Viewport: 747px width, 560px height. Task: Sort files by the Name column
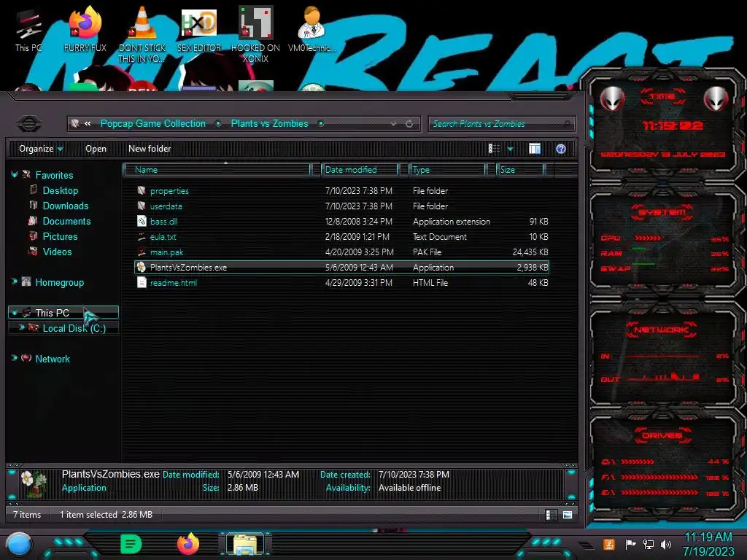(x=217, y=170)
